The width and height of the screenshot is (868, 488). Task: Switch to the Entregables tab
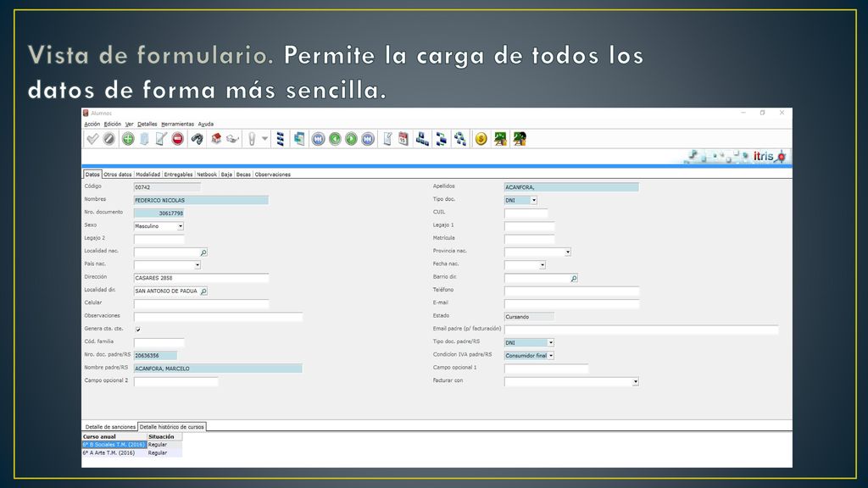click(178, 175)
